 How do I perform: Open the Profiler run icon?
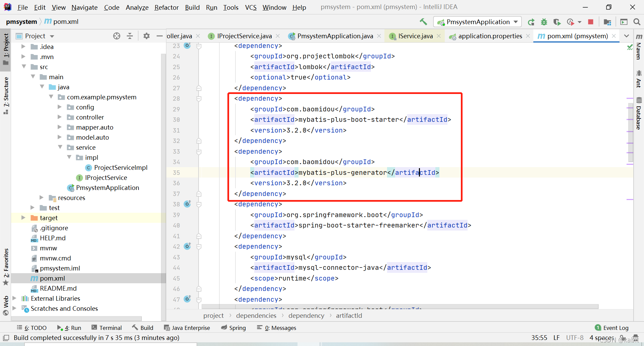point(570,22)
